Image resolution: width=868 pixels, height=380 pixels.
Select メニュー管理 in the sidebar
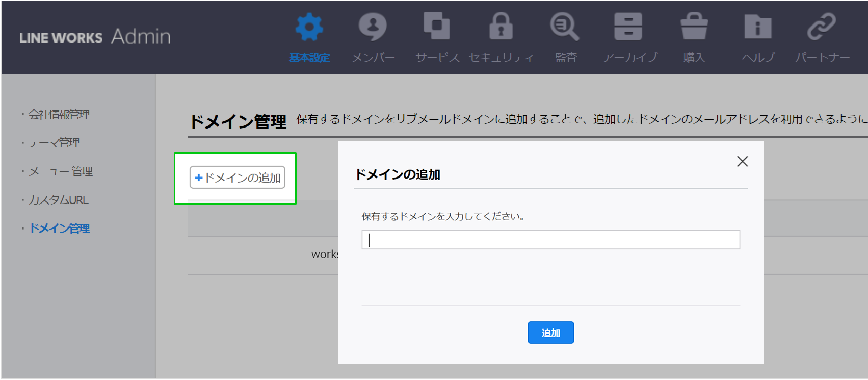point(60,171)
